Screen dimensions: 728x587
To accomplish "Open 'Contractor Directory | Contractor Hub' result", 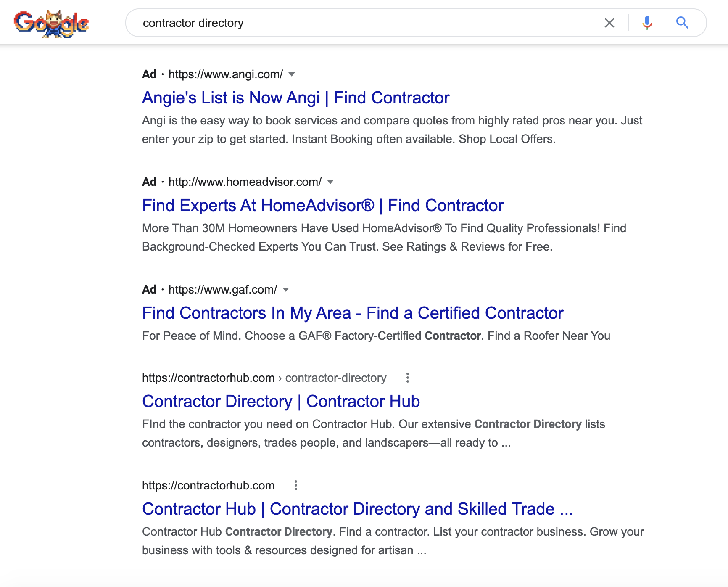I will pos(281,402).
